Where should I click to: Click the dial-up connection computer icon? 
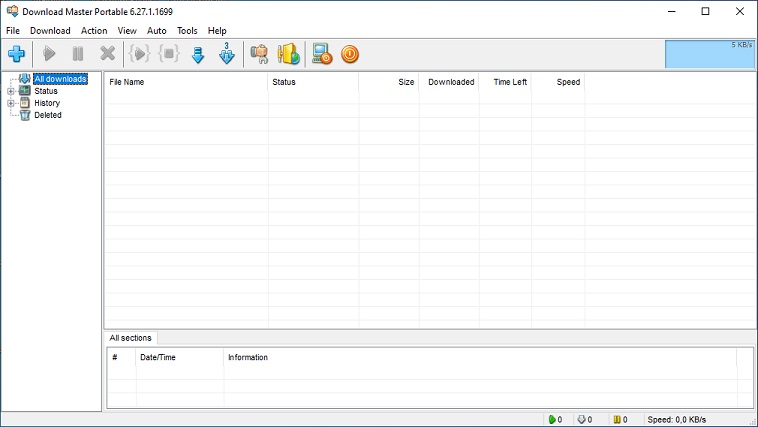pyautogui.click(x=322, y=54)
